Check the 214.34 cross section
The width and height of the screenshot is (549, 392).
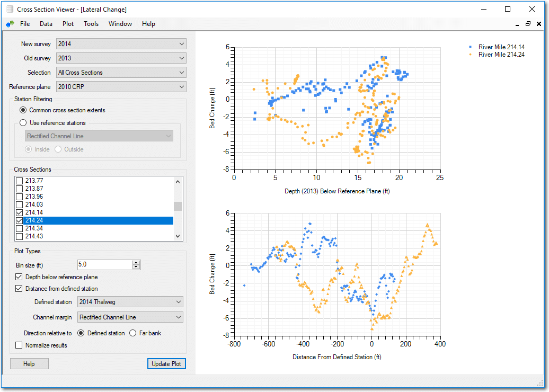20,228
